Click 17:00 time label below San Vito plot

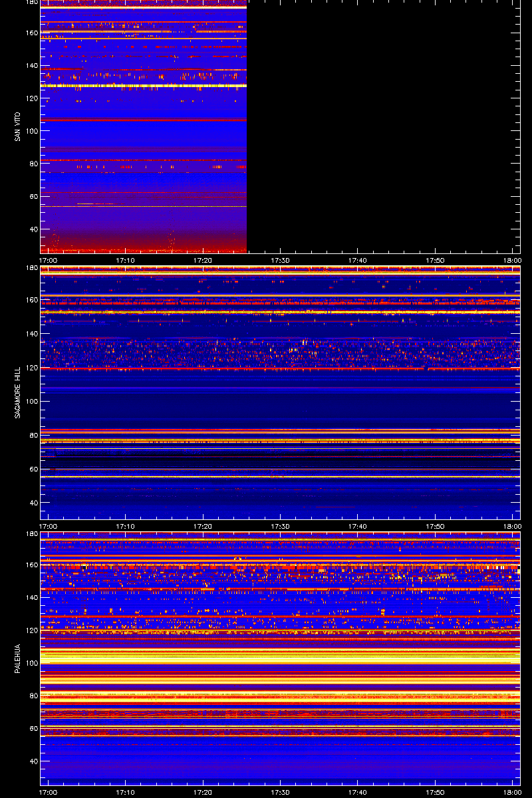(x=49, y=260)
